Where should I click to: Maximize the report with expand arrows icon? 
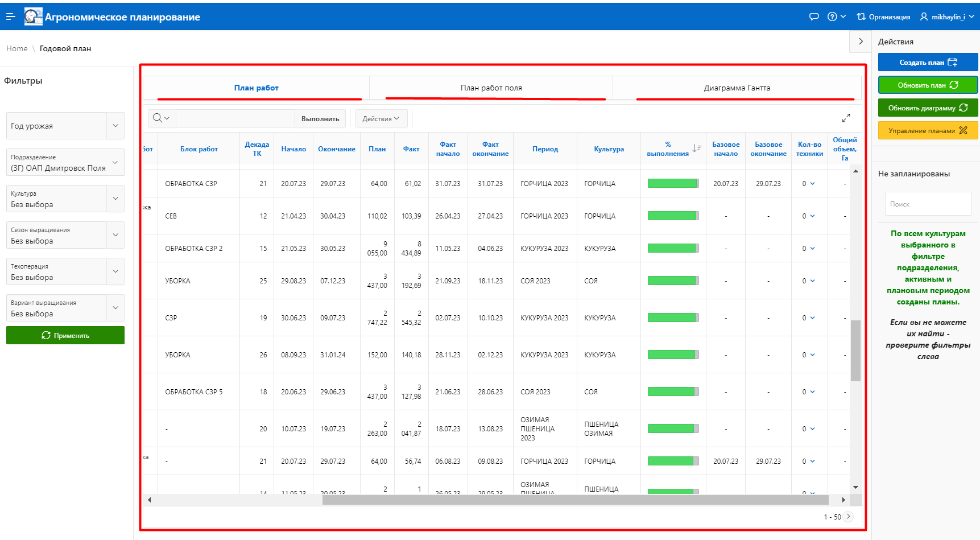click(x=846, y=118)
